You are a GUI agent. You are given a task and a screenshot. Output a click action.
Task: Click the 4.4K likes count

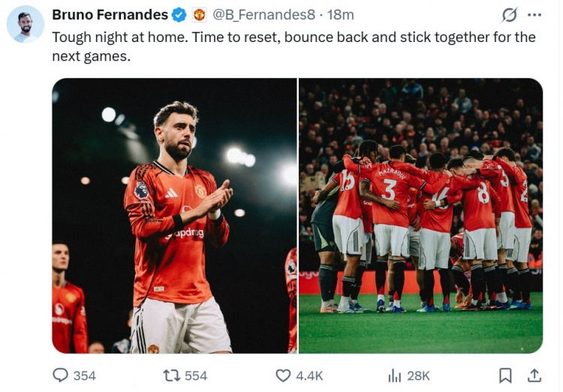pos(309,375)
